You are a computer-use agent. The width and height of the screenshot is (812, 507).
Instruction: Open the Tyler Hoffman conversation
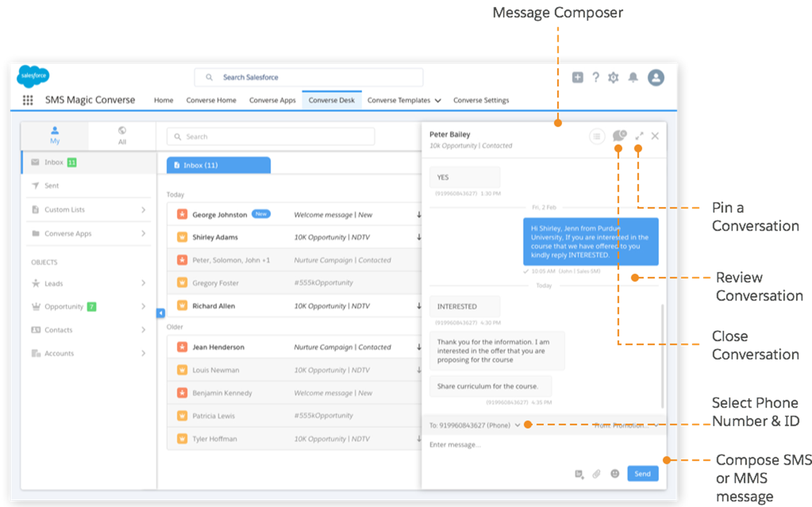[x=295, y=439]
